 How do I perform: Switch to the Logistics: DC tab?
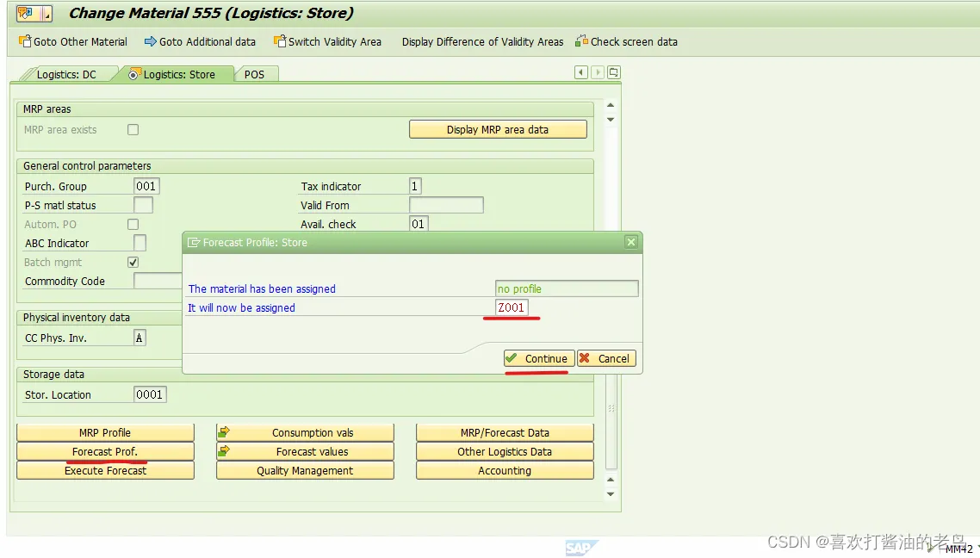pos(66,74)
